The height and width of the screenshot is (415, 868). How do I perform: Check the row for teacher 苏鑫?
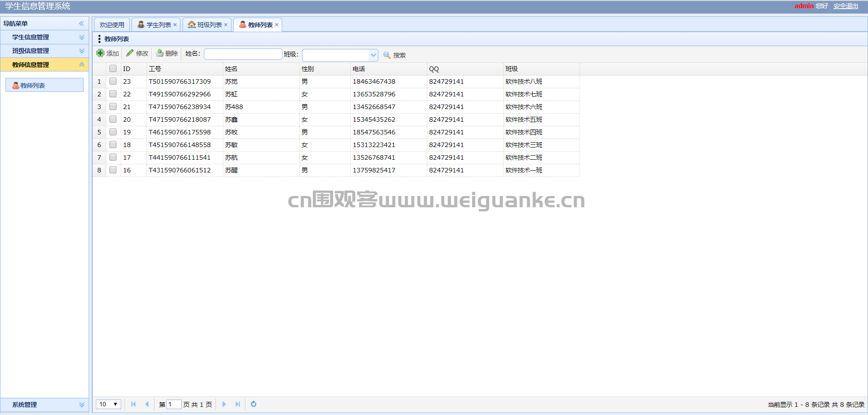[113, 119]
